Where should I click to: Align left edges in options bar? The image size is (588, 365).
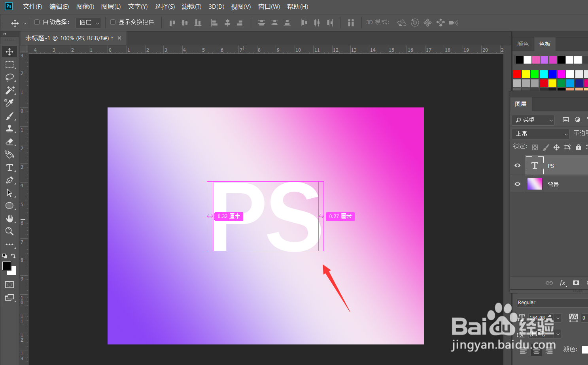pyautogui.click(x=214, y=23)
